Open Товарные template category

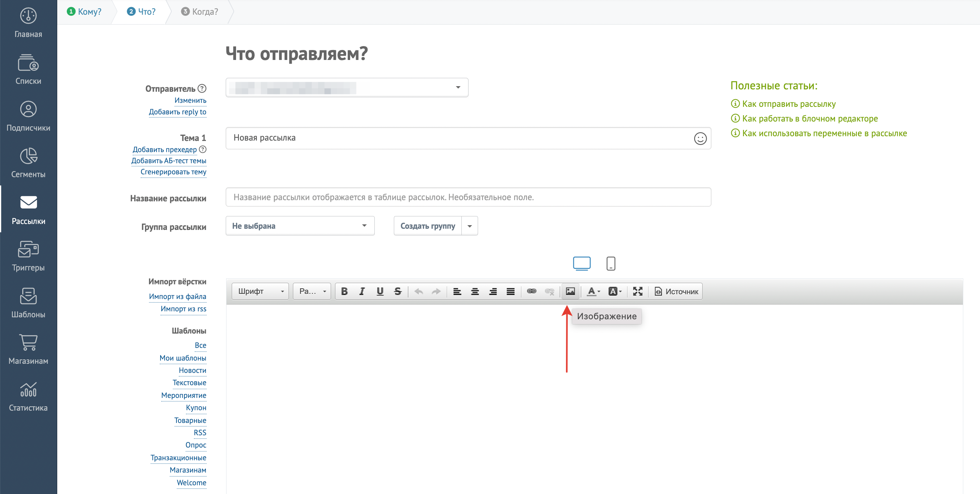(190, 421)
